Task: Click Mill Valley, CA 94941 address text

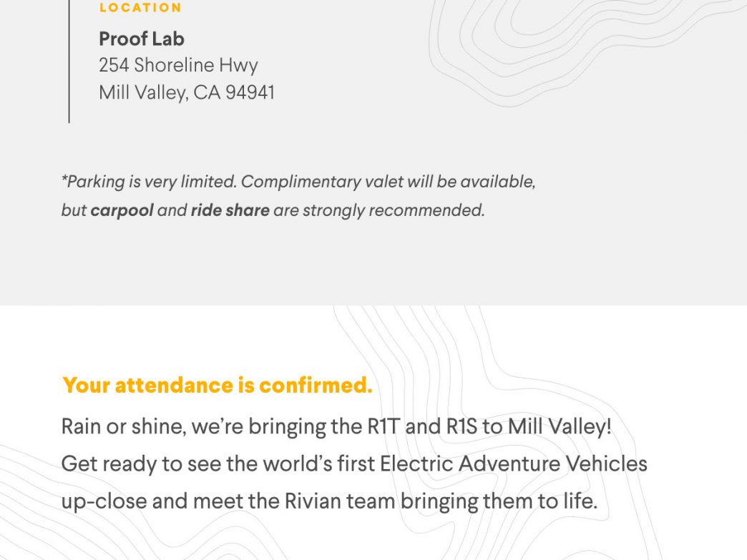Action: click(x=187, y=92)
